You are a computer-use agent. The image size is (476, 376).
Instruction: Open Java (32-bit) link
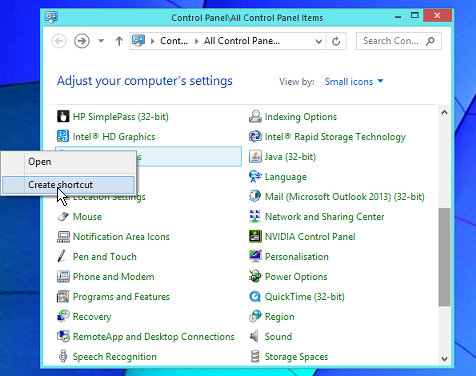tap(290, 157)
